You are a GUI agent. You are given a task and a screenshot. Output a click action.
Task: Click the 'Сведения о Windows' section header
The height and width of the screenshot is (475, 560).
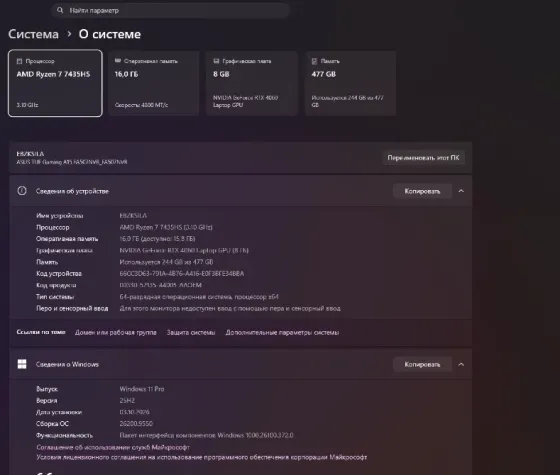click(241, 364)
